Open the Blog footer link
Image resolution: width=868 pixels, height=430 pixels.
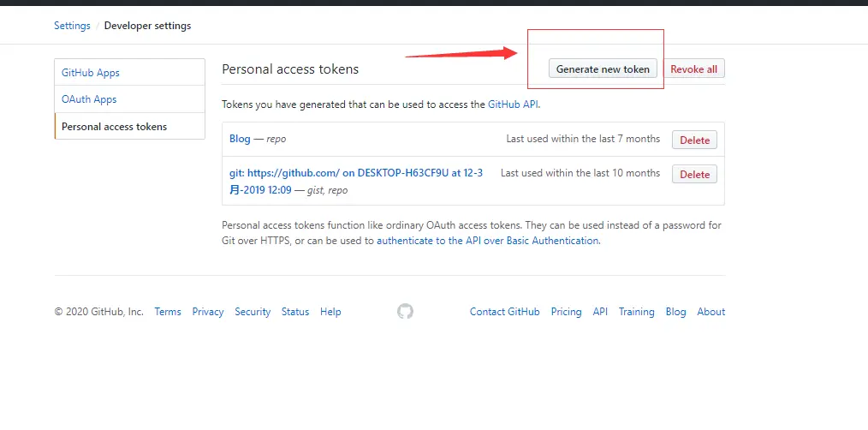click(676, 312)
